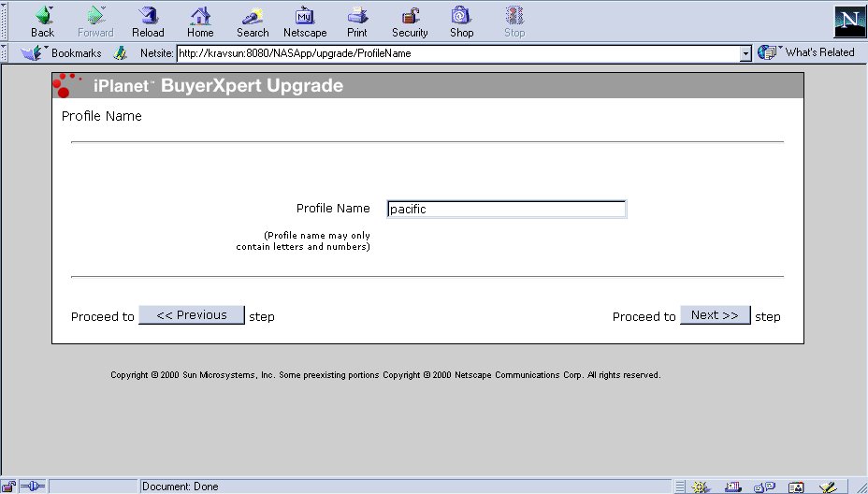868x494 pixels.
Task: Click the online/offline connection plug icon
Action: pos(32,487)
